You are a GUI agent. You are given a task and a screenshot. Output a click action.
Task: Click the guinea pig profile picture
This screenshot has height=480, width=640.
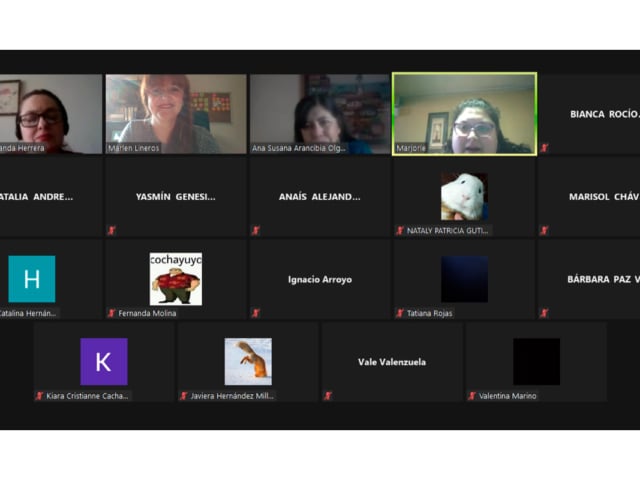pos(464,196)
